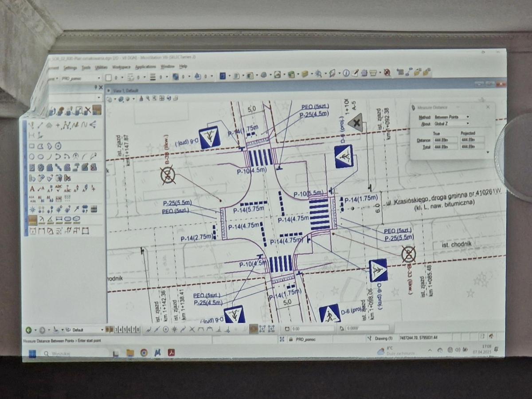
Task: Open Adobe Acrobat from the taskbar
Action: [171, 353]
